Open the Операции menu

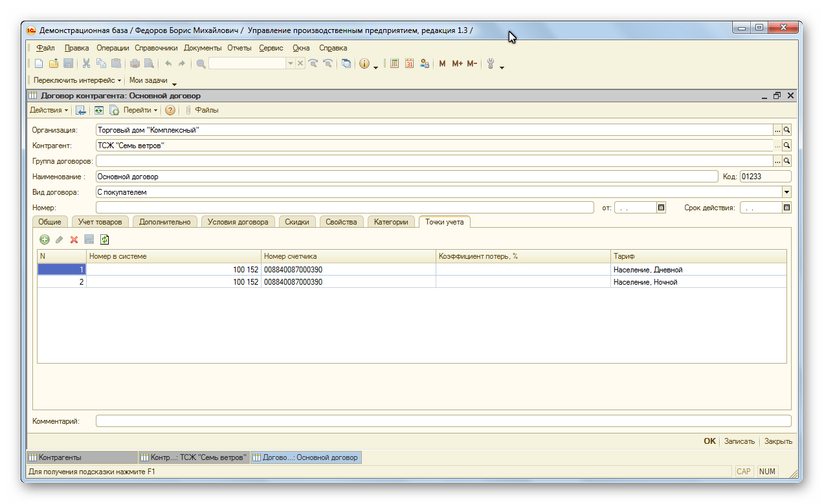113,48
